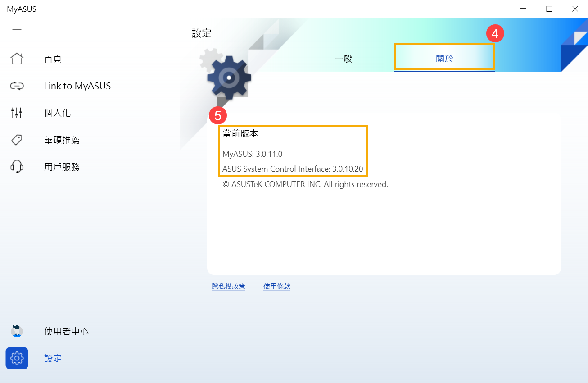Click the headset icon beside 用戶服務
588x383 pixels.
tap(17, 167)
